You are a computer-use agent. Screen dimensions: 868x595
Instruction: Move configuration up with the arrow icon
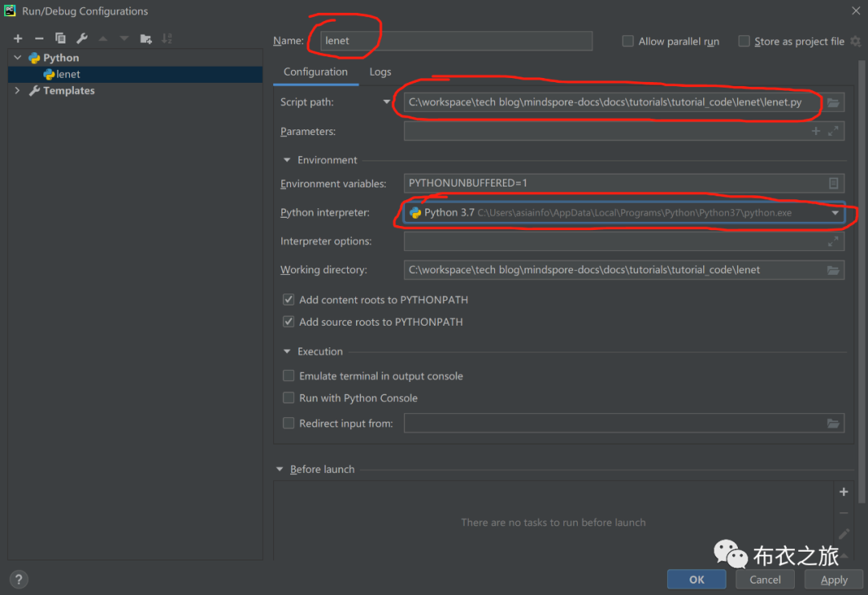coord(103,39)
